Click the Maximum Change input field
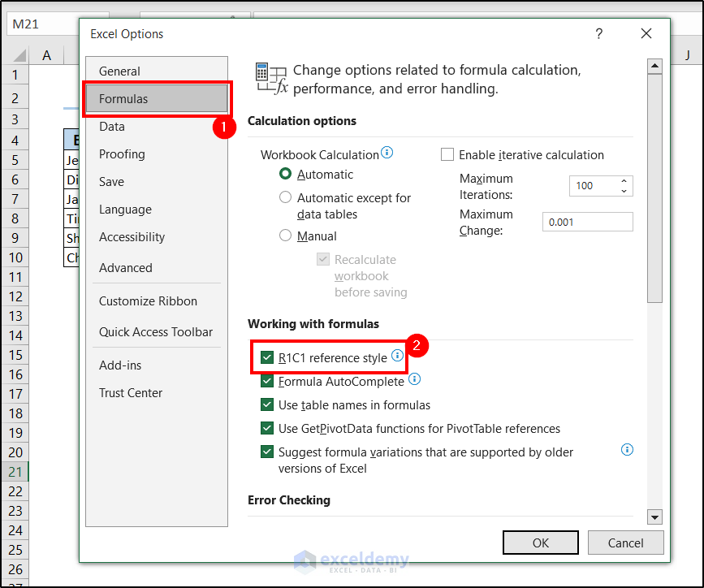Image resolution: width=704 pixels, height=588 pixels. pyautogui.click(x=587, y=223)
